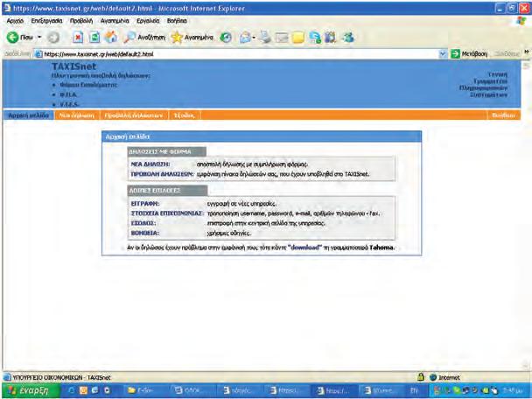Select the Προβολή δηλώσεων tab
This screenshot has width=532, height=399.
[134, 115]
